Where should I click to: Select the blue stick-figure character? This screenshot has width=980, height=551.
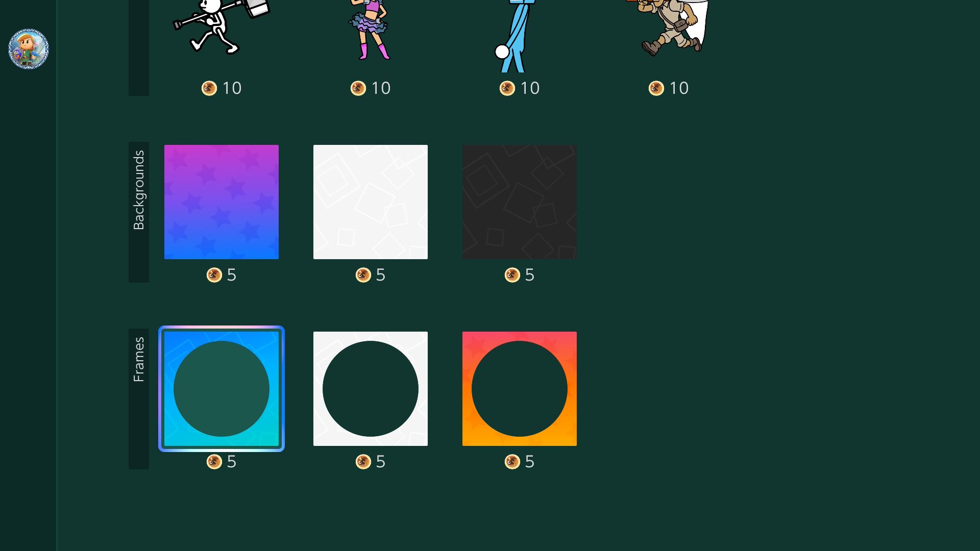coord(517,36)
